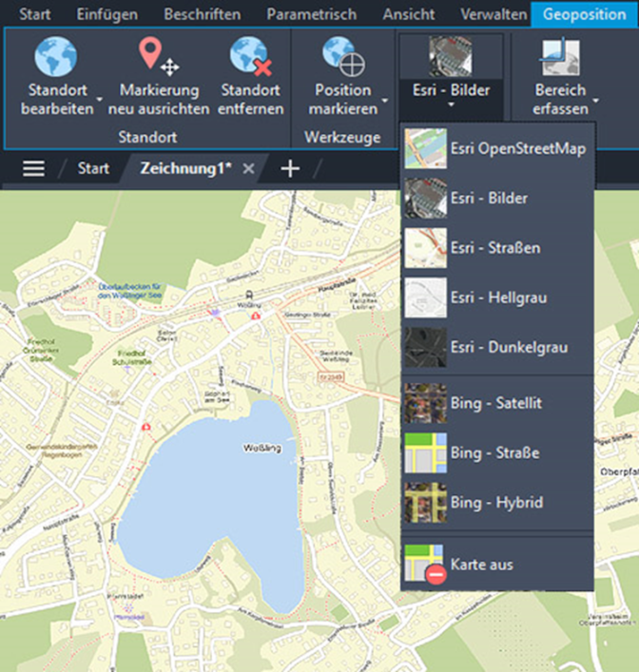Switch to the Einfügen ribbon tab

pyautogui.click(x=107, y=14)
